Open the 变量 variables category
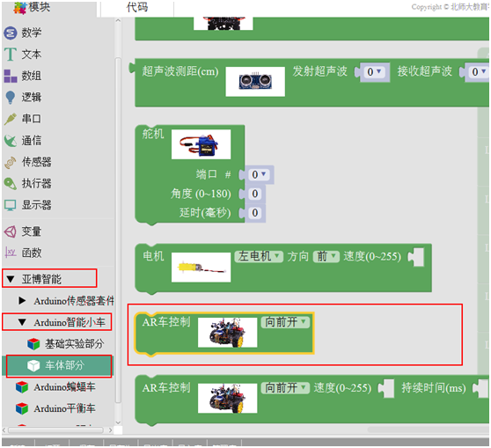This screenshot has width=491, height=448. tap(22, 231)
